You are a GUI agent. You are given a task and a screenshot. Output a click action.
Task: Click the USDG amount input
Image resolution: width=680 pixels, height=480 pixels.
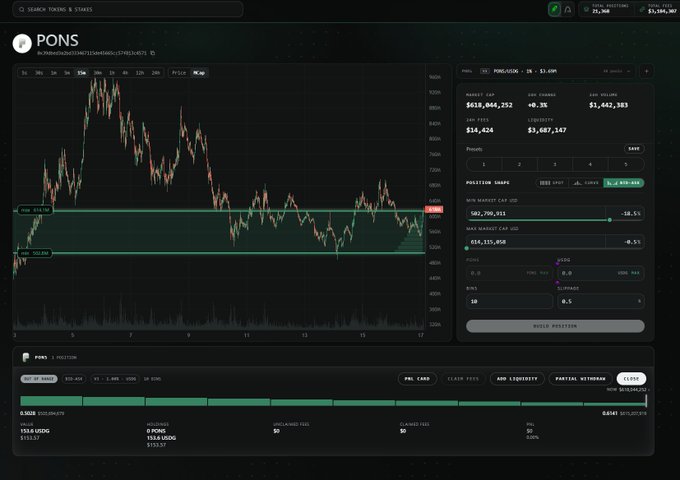click(x=601, y=273)
